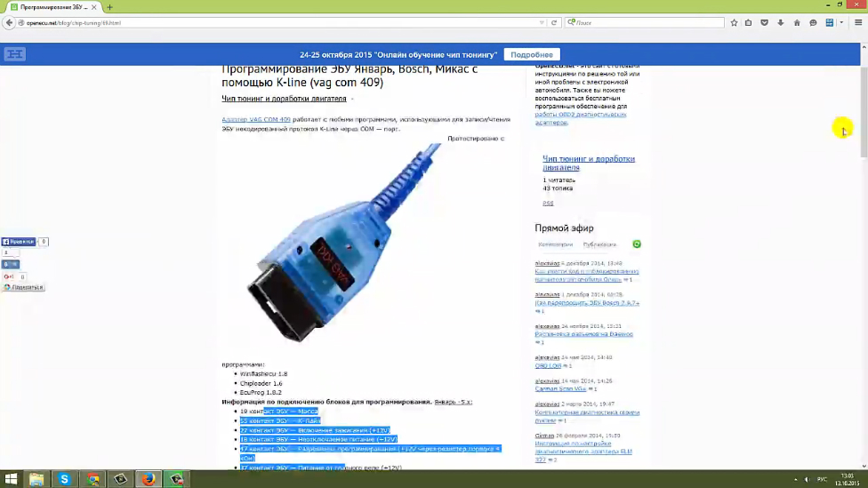The height and width of the screenshot is (488, 868).
Task: Open the bookmarks library clipboard icon
Action: pyautogui.click(x=749, y=23)
